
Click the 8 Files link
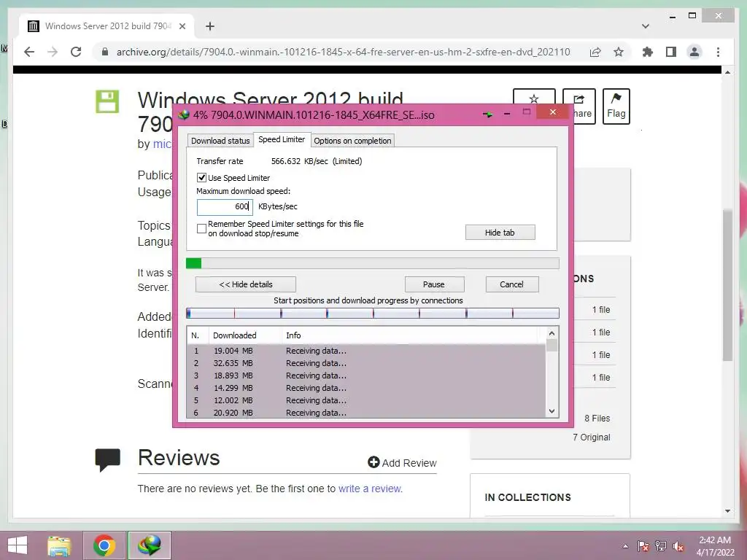pos(597,418)
